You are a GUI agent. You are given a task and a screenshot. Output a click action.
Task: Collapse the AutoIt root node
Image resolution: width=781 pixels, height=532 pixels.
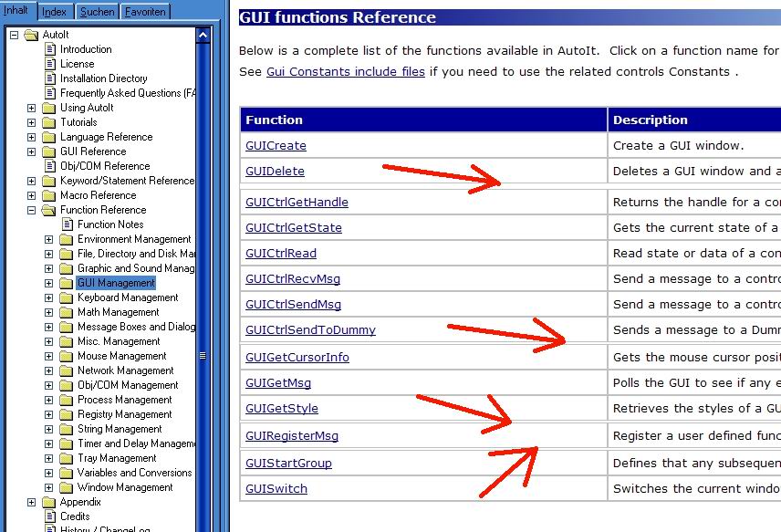(15, 35)
